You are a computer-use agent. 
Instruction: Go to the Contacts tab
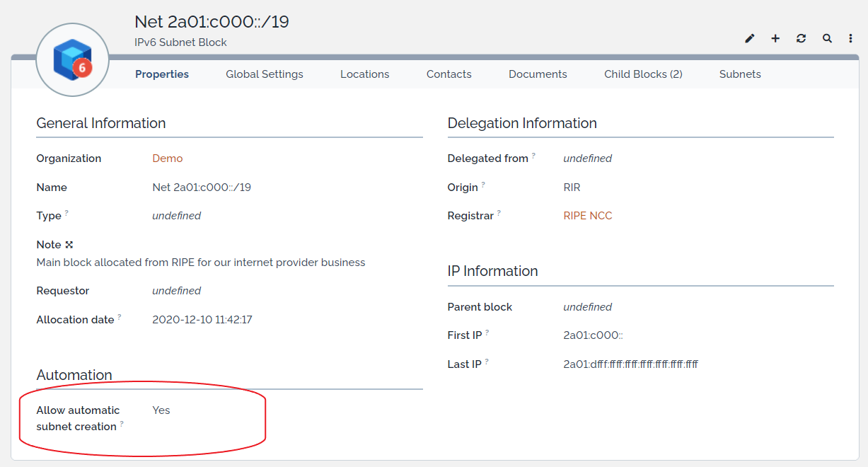click(449, 74)
